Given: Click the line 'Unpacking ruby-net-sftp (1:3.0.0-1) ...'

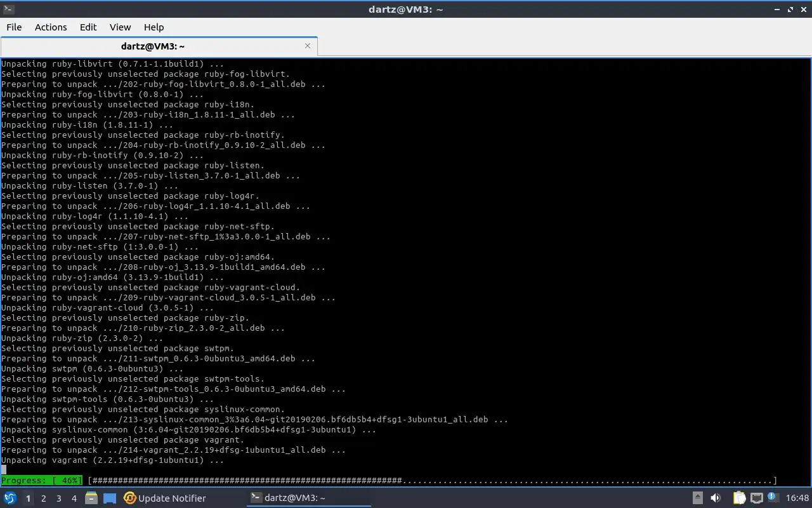Looking at the screenshot, I should (x=100, y=247).
